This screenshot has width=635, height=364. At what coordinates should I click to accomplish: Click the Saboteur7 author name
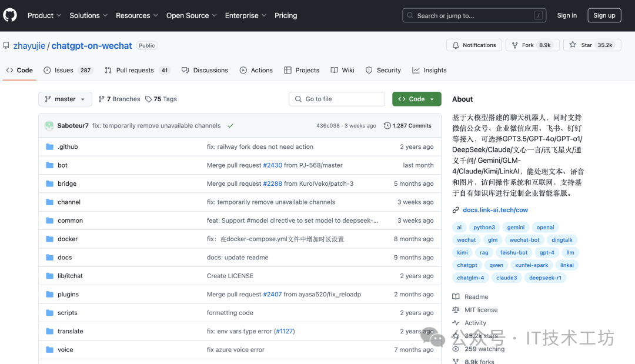pos(73,126)
